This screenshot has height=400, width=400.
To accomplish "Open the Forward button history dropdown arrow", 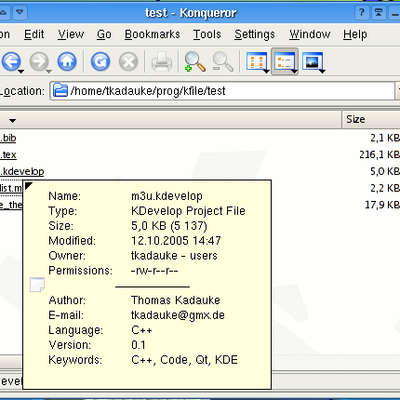I will [49, 71].
